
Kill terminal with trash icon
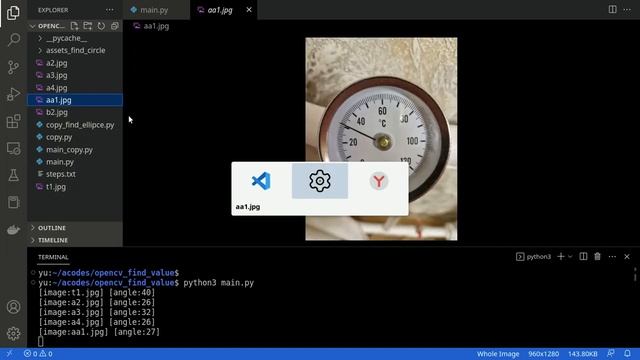(x=598, y=256)
